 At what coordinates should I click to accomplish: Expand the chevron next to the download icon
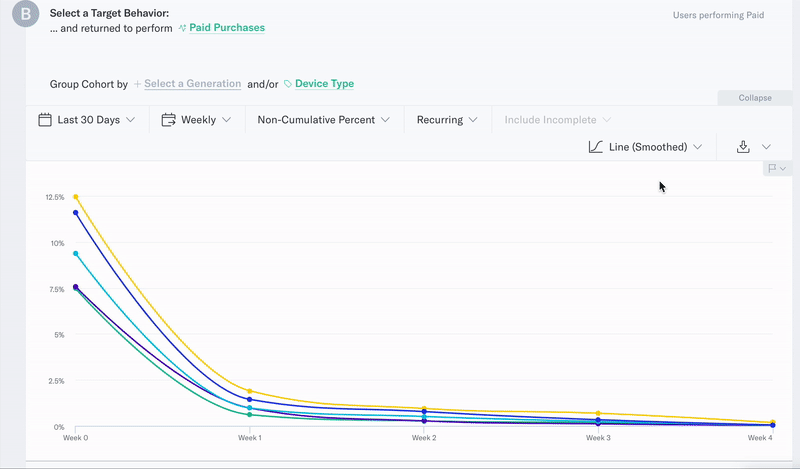point(766,147)
